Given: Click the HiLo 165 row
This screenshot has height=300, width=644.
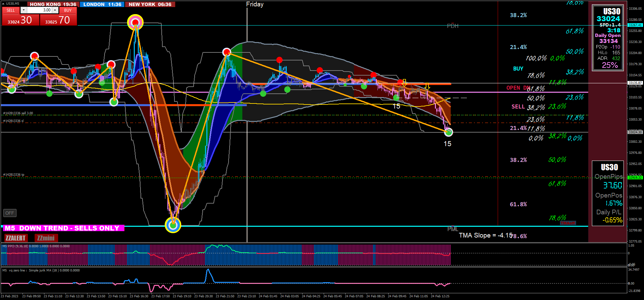Looking at the screenshot, I should point(609,53).
